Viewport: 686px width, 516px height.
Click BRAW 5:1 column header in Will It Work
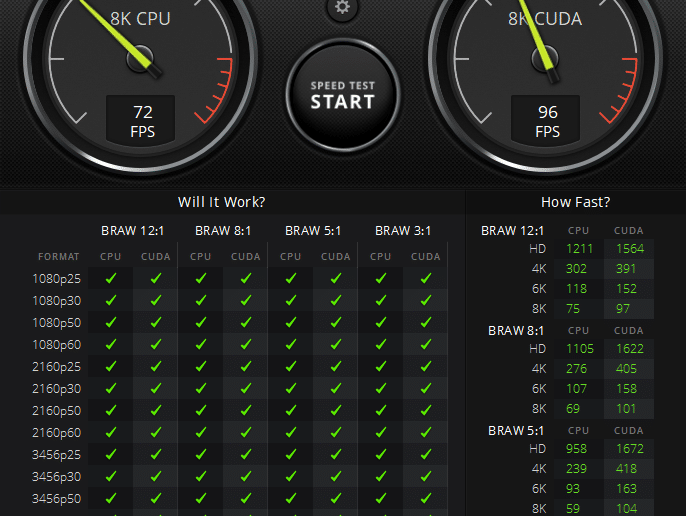(x=313, y=231)
